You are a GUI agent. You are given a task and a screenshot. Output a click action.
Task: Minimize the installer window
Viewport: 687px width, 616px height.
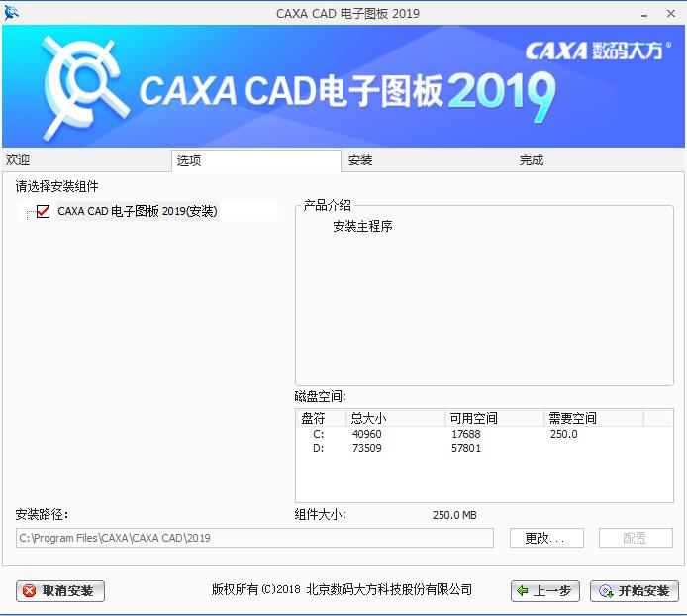click(644, 14)
